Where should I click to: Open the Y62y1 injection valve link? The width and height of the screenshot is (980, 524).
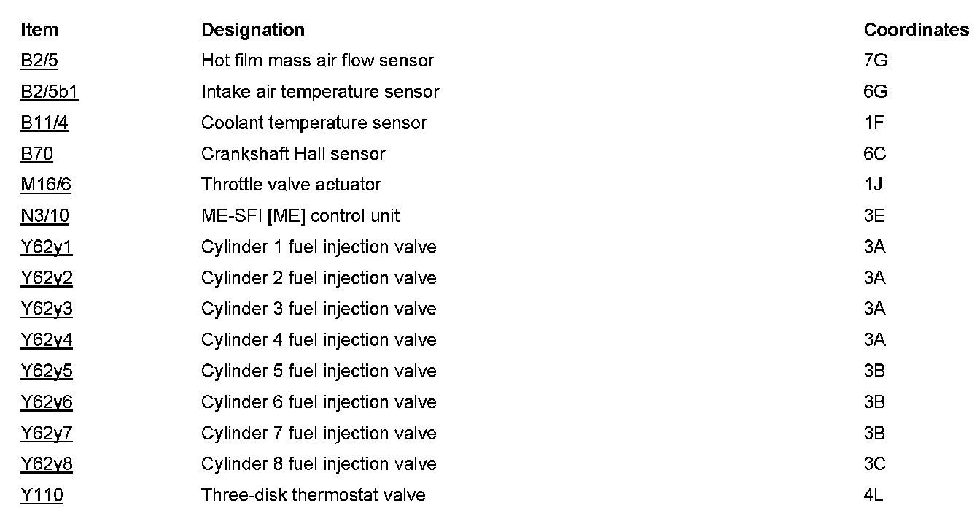47,247
